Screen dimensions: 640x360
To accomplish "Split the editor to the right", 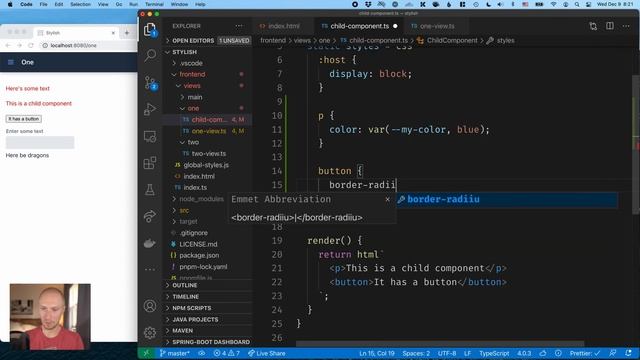I will [609, 26].
